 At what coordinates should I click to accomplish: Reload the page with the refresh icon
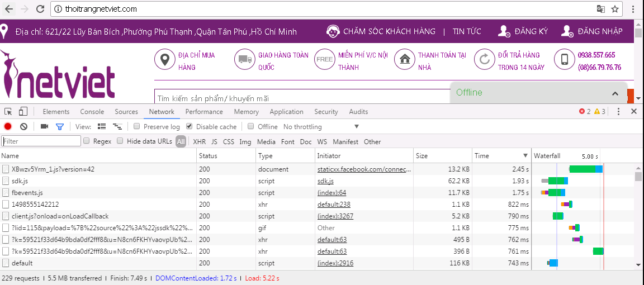40,8
